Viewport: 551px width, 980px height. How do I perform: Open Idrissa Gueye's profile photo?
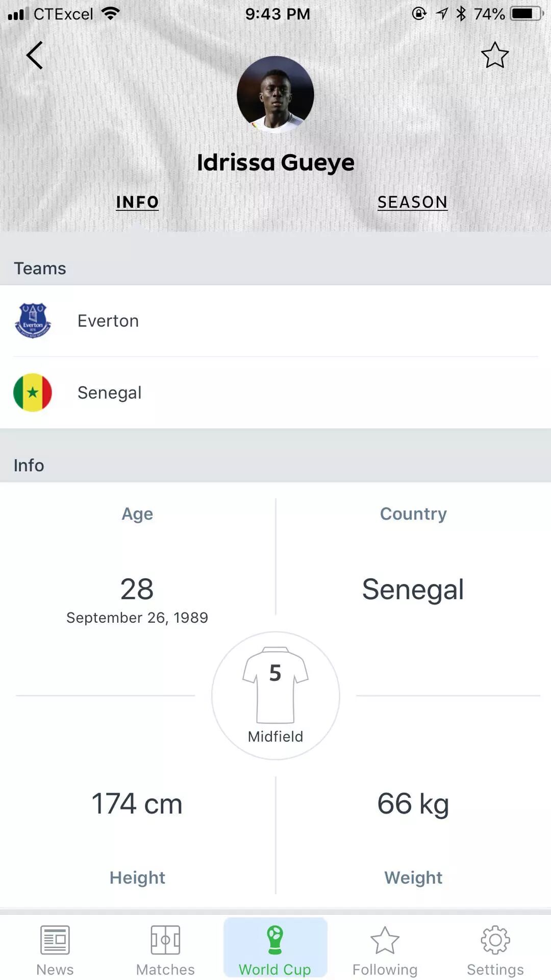[x=275, y=95]
